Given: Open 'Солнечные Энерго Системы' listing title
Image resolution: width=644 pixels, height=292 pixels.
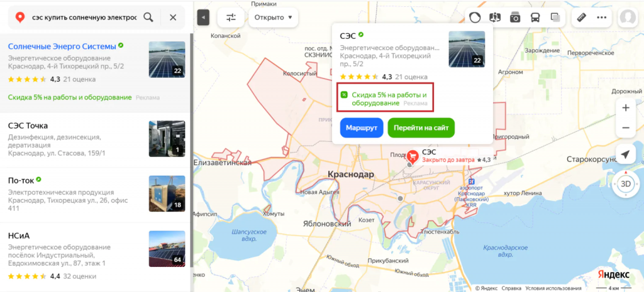Looking at the screenshot, I should click(x=62, y=46).
